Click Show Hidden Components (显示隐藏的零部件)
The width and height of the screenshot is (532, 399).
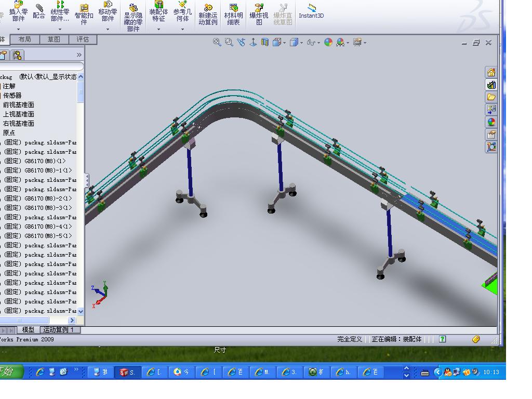[x=133, y=18]
